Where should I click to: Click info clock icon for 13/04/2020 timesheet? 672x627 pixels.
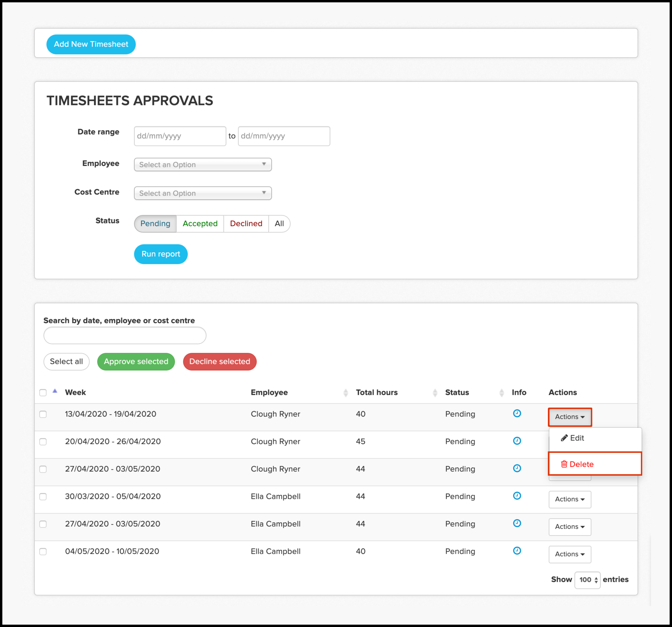pos(517,413)
